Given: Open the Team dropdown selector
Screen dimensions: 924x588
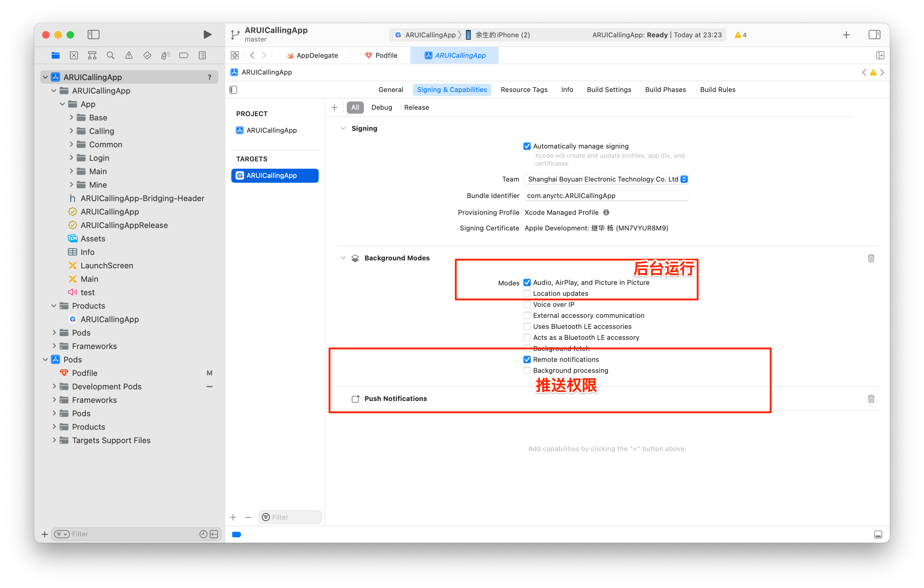Looking at the screenshot, I should tap(607, 179).
